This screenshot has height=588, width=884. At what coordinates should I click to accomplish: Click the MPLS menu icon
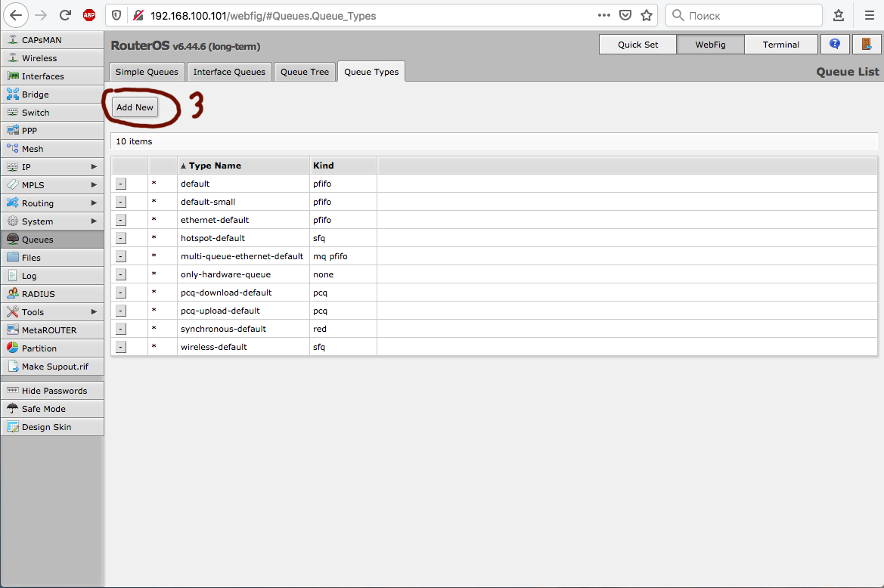pyautogui.click(x=12, y=184)
